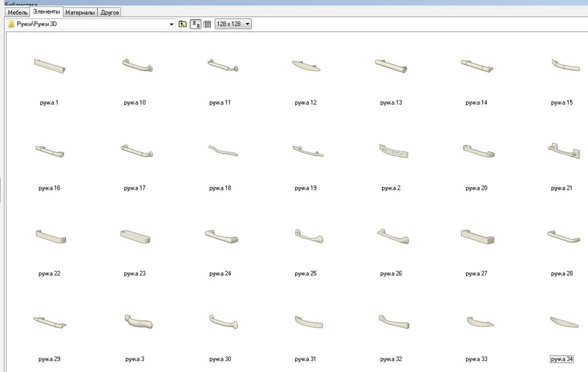The image size is (588, 372).
Task: Click the ручка 34 handle image
Action: [x=564, y=322]
